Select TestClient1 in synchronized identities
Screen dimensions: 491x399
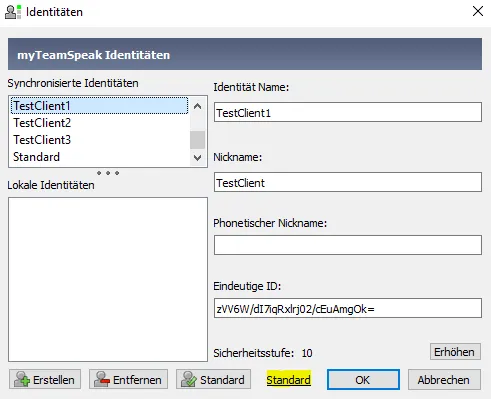(99, 106)
